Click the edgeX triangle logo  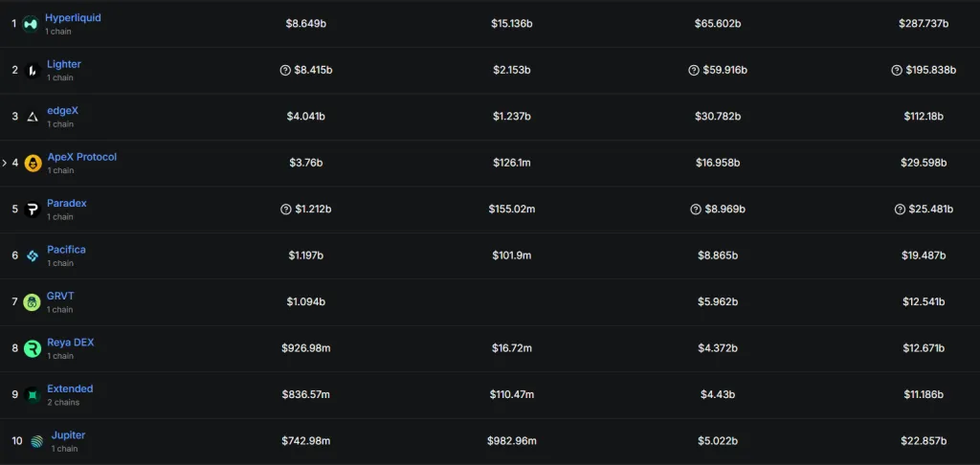(33, 117)
